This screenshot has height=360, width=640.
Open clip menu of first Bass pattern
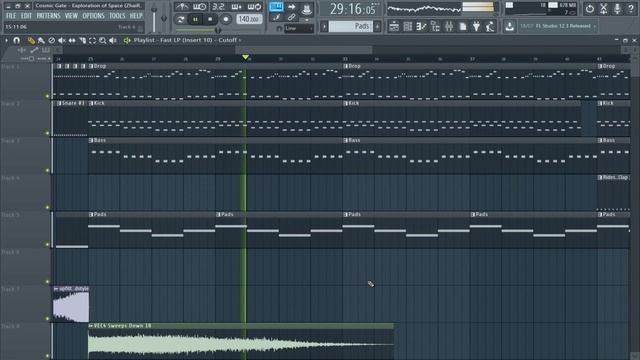pos(91,140)
